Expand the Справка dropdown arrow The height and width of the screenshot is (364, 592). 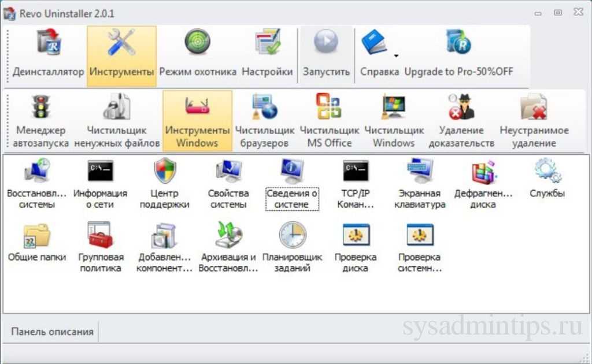[x=396, y=56]
